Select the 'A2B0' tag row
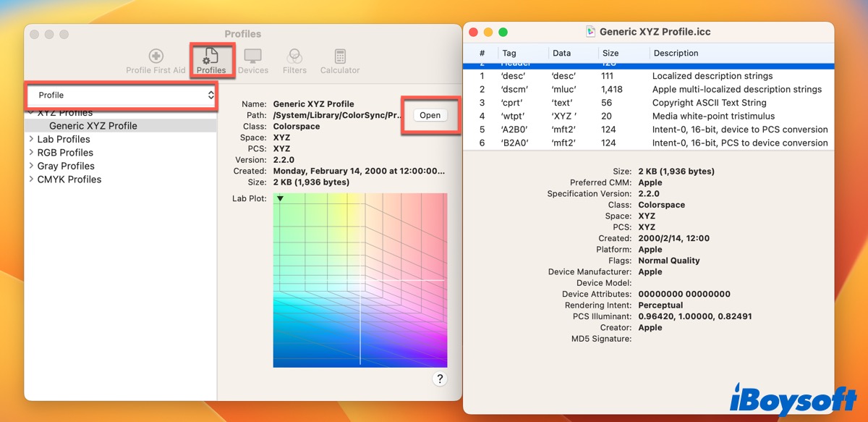868x422 pixels. (x=648, y=130)
